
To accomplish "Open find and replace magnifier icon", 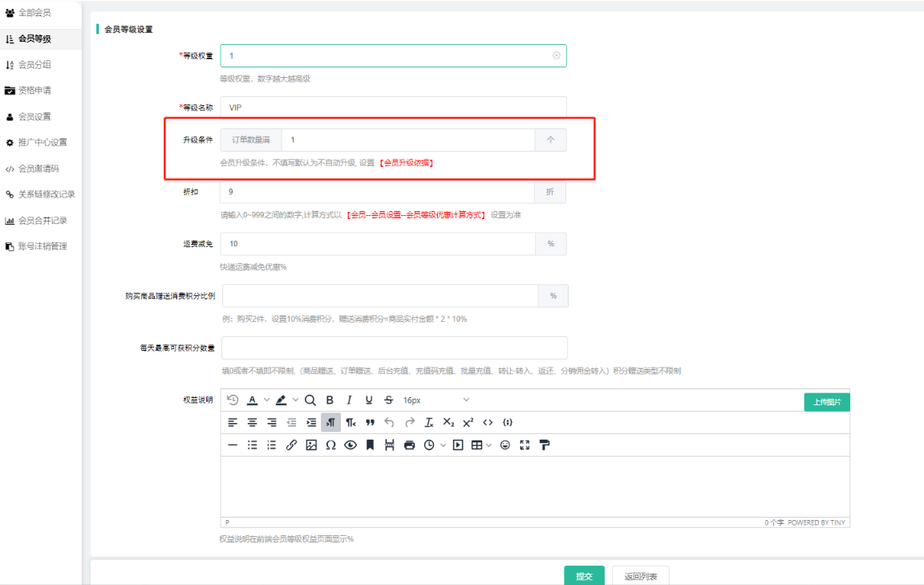I will click(x=310, y=400).
